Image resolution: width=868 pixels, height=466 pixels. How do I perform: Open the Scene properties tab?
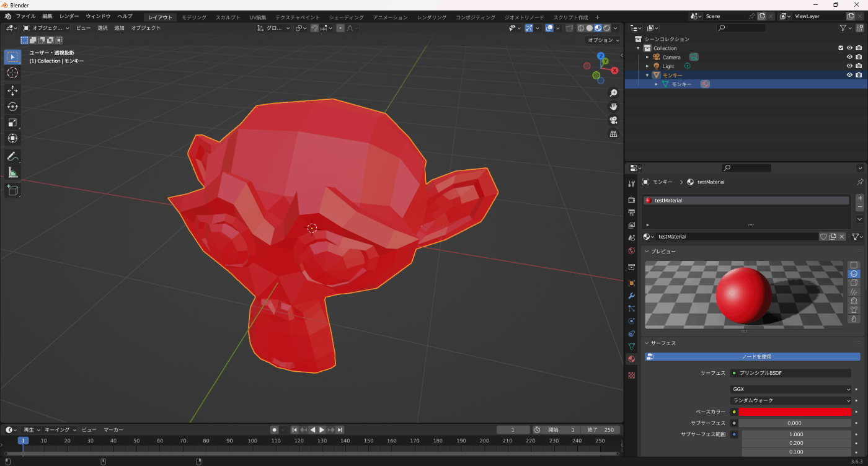631,238
